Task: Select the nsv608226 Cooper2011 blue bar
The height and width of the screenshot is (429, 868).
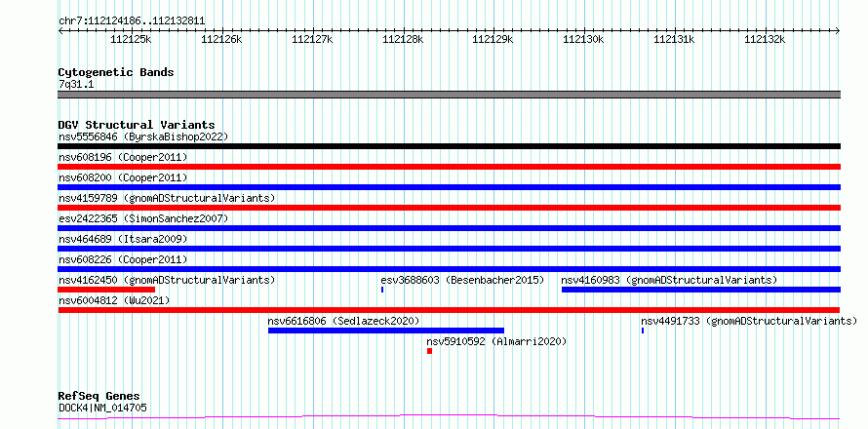Action: [449, 269]
